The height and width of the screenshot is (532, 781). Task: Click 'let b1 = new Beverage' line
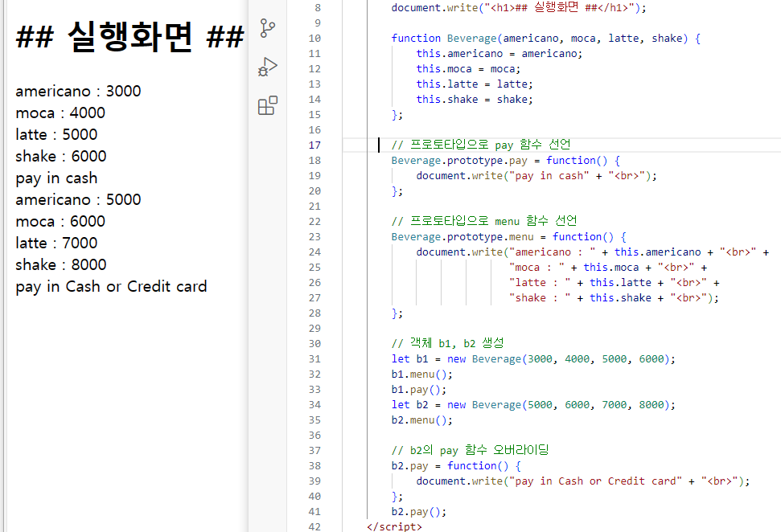(x=533, y=359)
